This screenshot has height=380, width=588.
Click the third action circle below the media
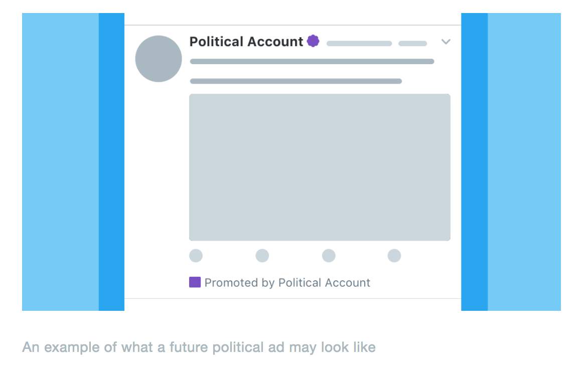(x=329, y=256)
